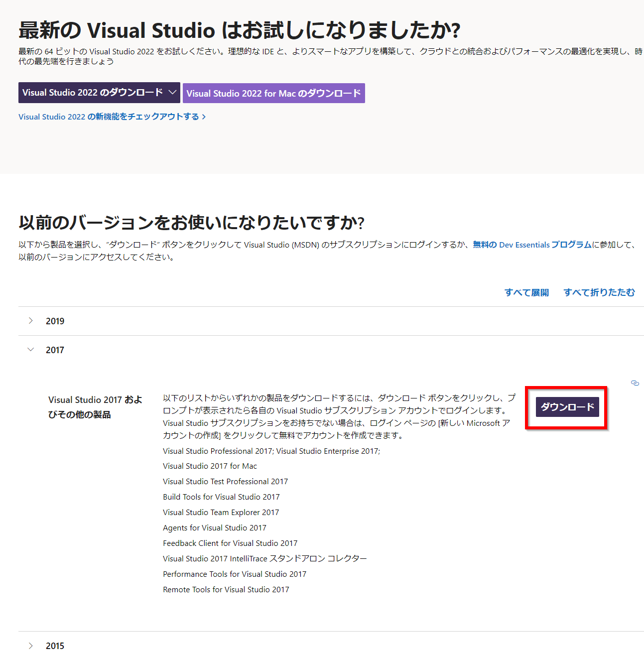Expand the 2019 section chevron
Image resolution: width=644 pixels, height=657 pixels.
click(31, 321)
